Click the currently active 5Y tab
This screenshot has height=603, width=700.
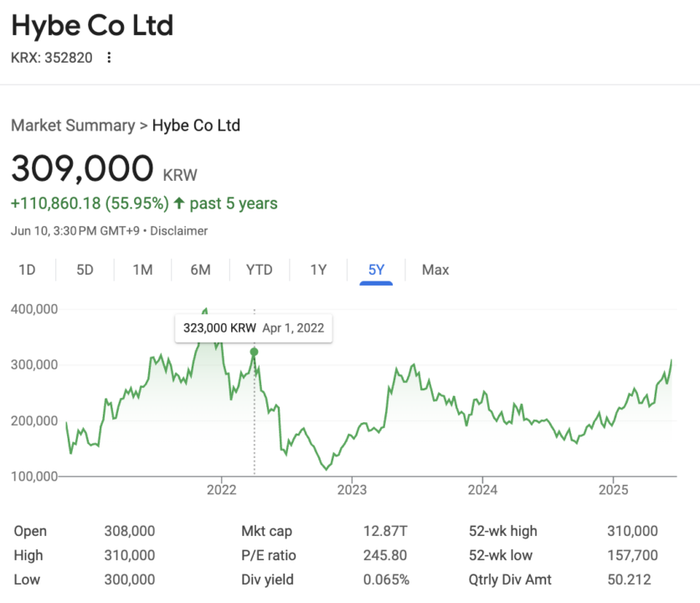click(x=375, y=270)
